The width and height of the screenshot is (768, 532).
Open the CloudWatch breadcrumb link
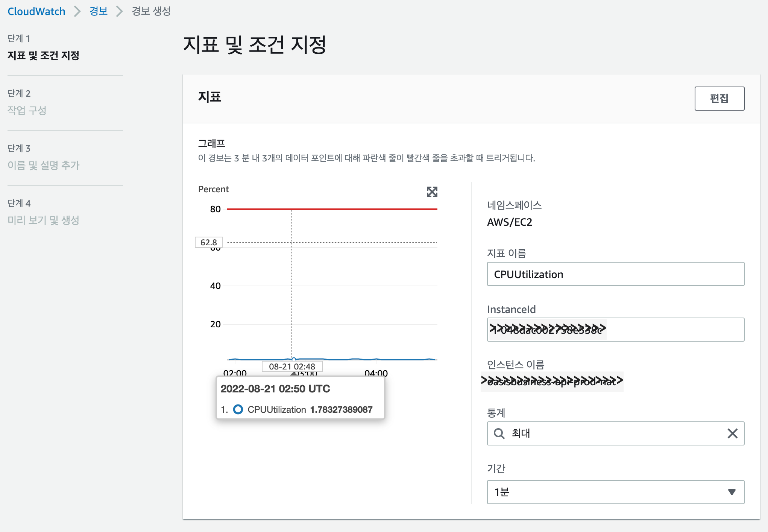click(36, 11)
